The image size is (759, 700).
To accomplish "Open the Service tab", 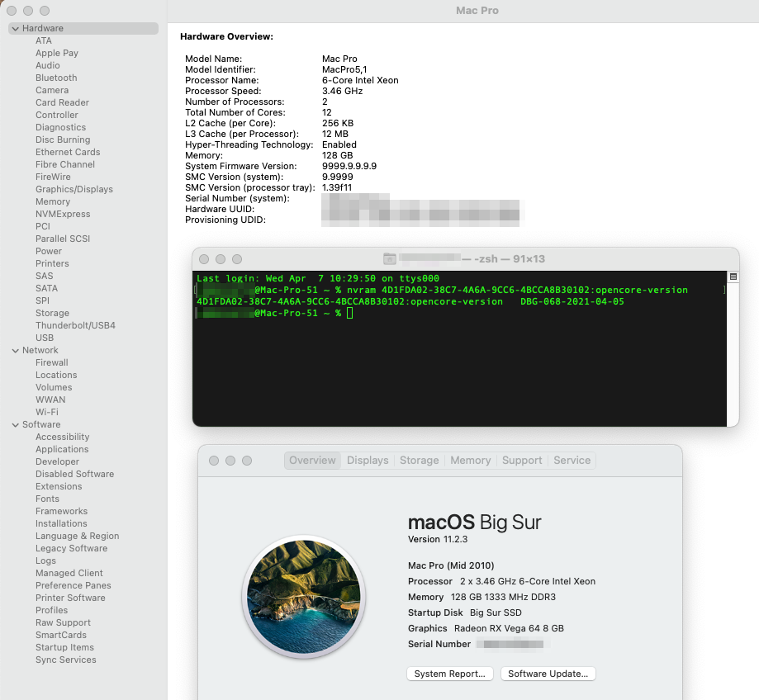I will click(572, 460).
